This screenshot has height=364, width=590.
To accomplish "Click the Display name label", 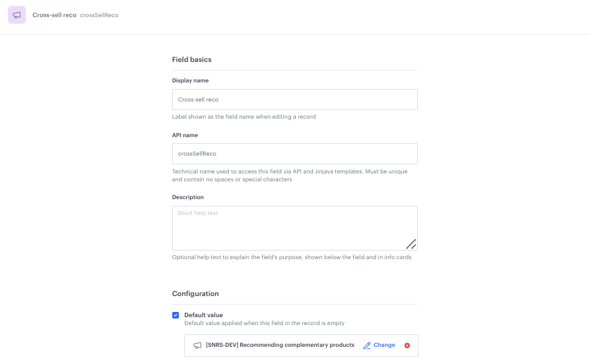I will tap(190, 80).
